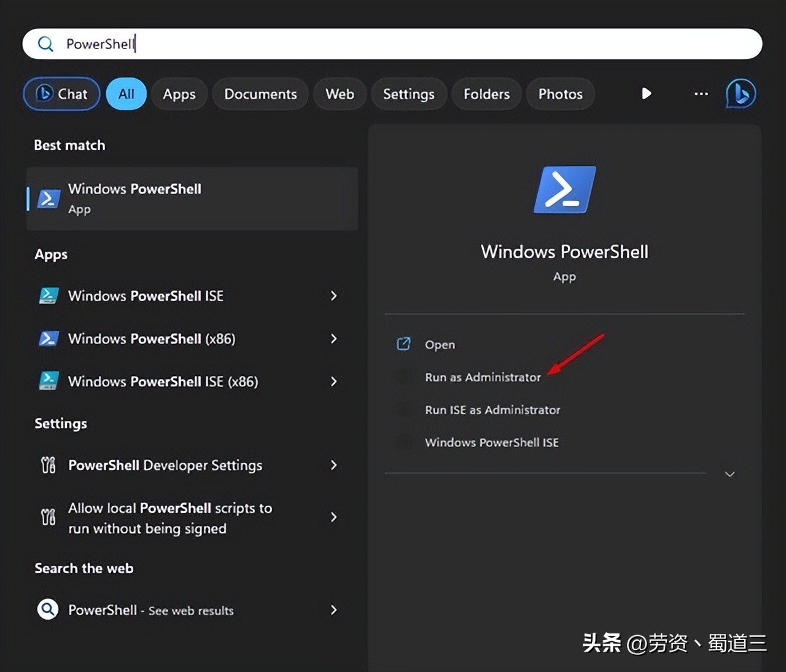Expand the actions list with the down chevron
This screenshot has width=786, height=672.
[730, 474]
